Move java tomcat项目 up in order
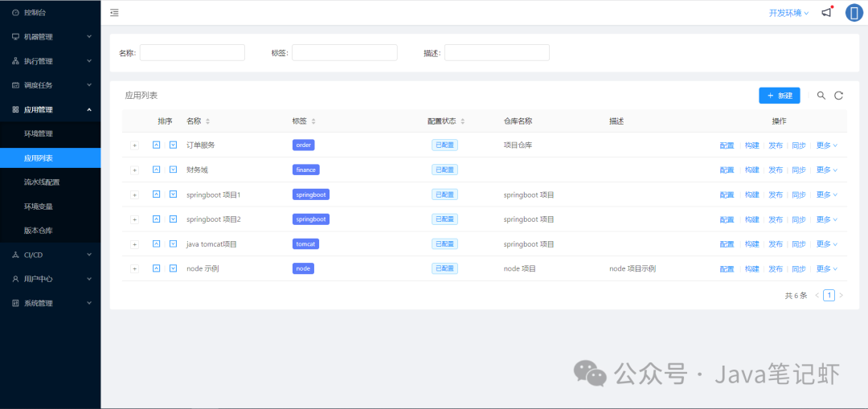The image size is (868, 409). coord(156,243)
